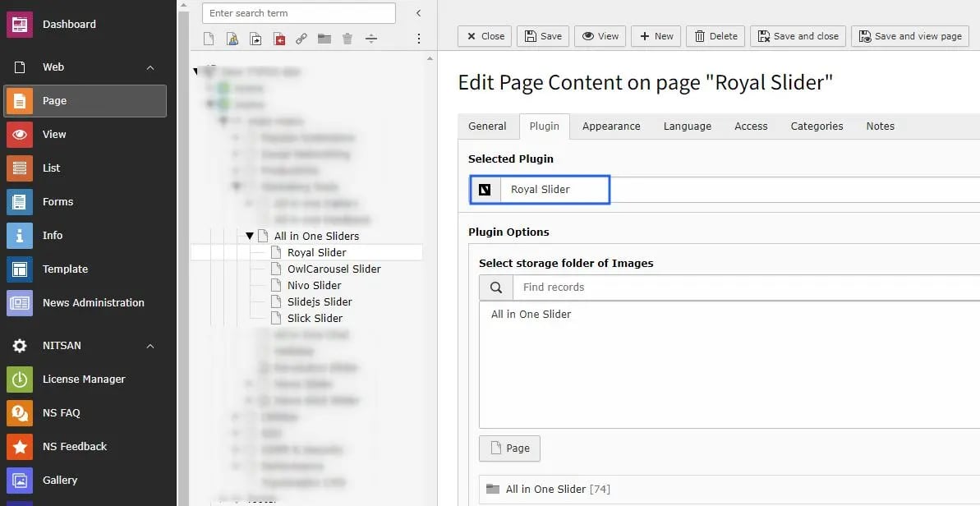Switch to the Language tab
The width and height of the screenshot is (980, 506).
point(688,126)
